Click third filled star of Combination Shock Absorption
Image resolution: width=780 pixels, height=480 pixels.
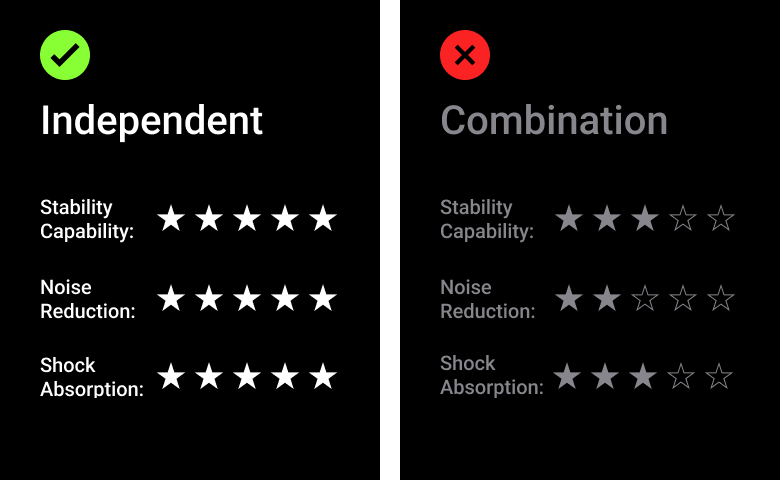pos(643,377)
